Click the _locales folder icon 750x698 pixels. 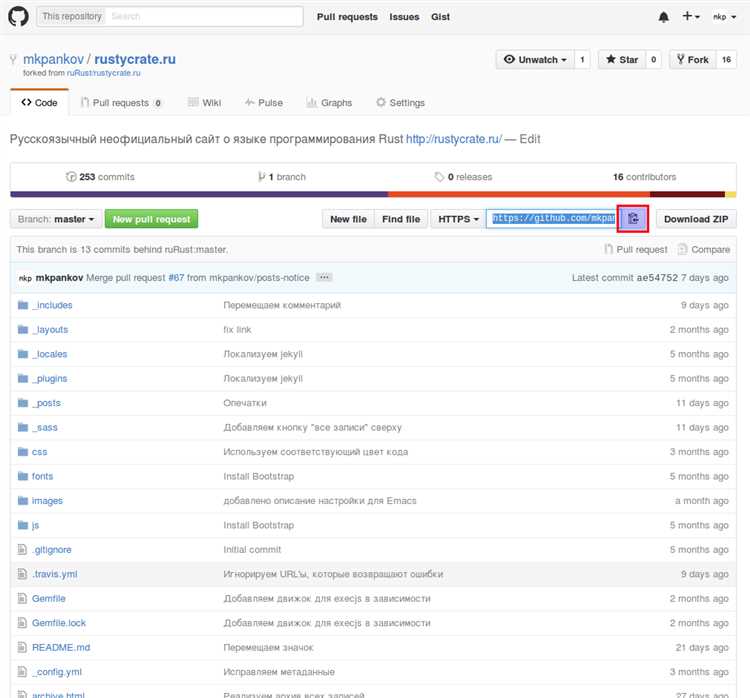(22, 354)
